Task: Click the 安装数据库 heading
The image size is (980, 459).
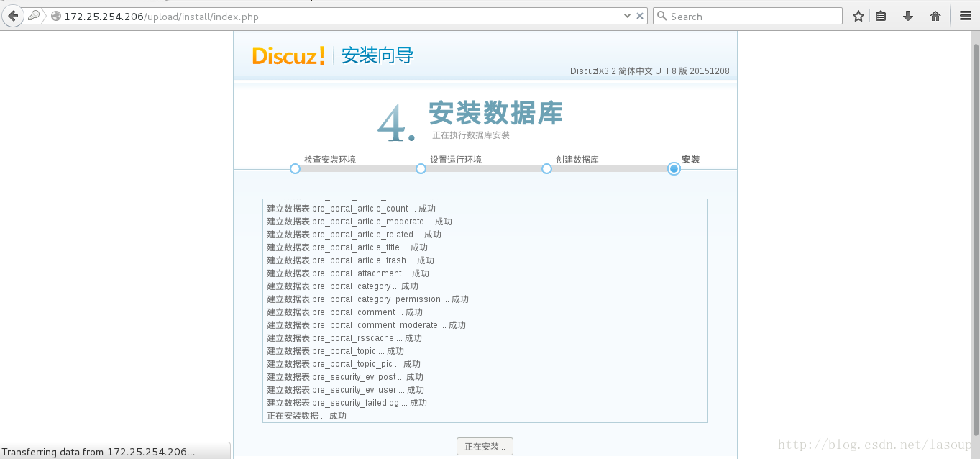Action: 495,113
